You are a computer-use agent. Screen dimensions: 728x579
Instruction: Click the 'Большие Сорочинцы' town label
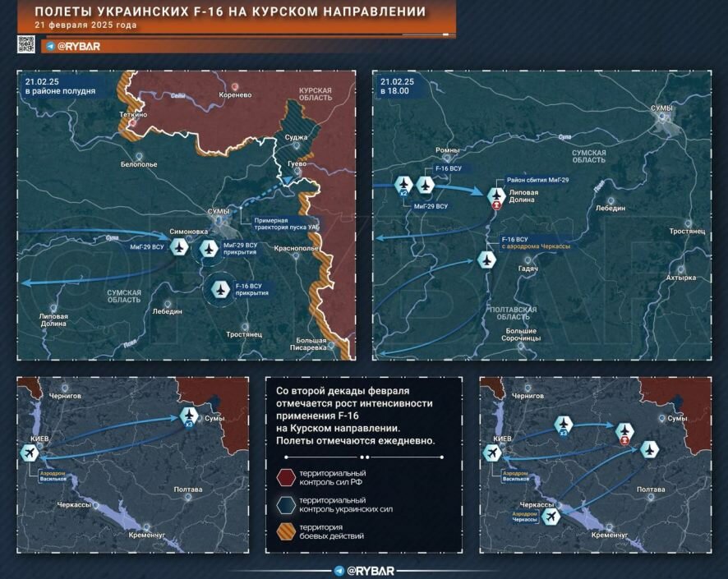coord(521,334)
